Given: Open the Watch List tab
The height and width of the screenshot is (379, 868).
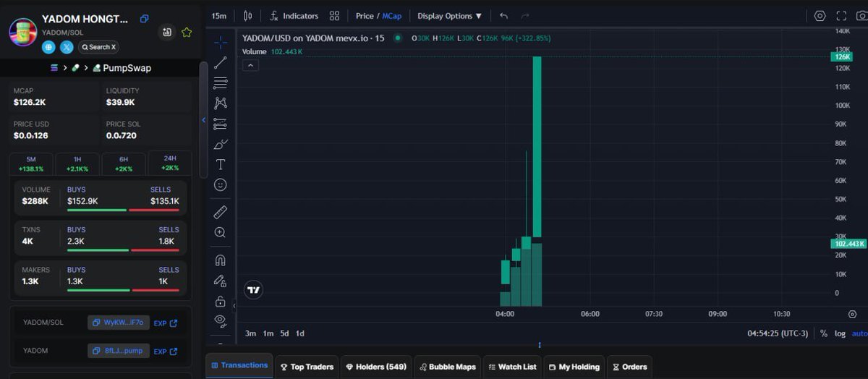Looking at the screenshot, I should [x=512, y=367].
